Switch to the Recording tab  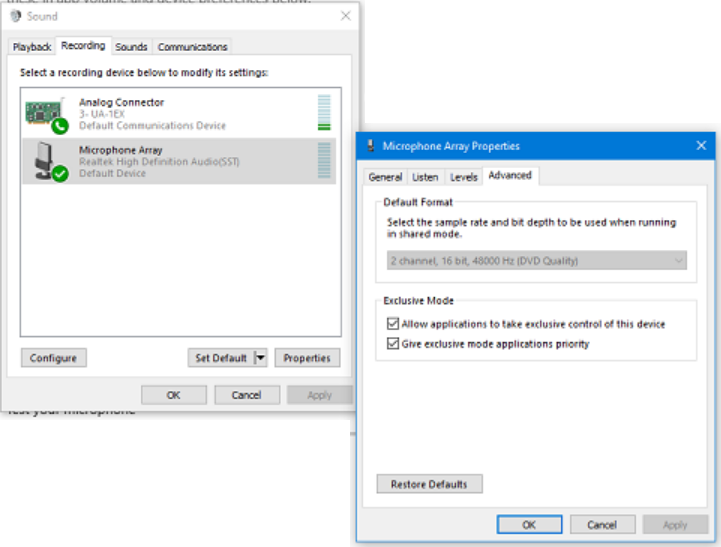[x=83, y=46]
